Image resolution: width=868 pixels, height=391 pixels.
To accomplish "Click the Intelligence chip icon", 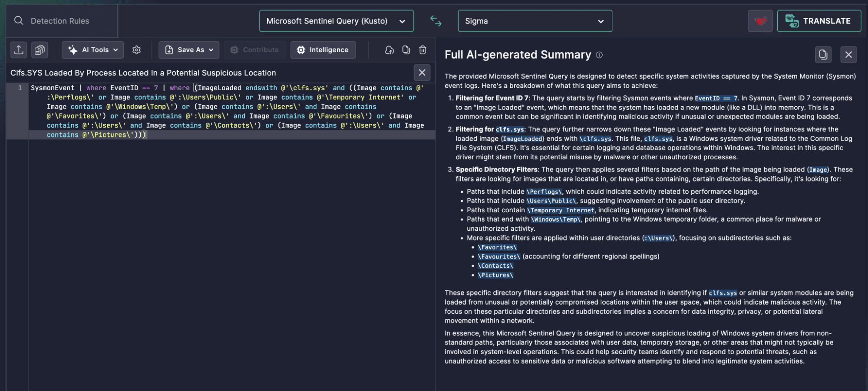I will pyautogui.click(x=300, y=50).
